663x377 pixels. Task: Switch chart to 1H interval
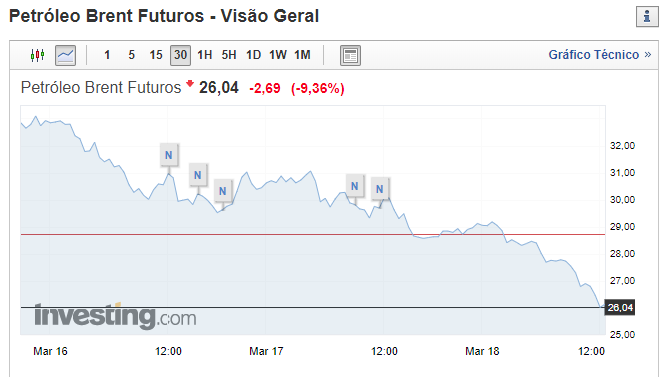coord(205,55)
